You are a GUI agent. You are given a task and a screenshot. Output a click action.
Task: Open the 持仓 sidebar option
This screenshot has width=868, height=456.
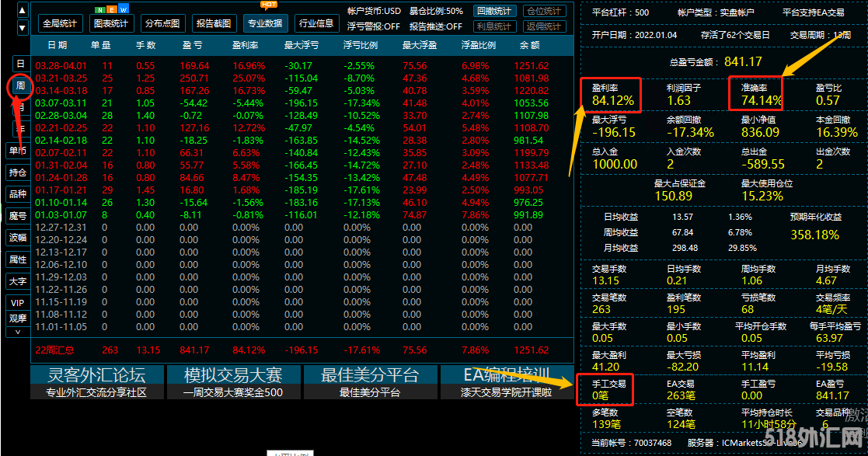tap(18, 172)
